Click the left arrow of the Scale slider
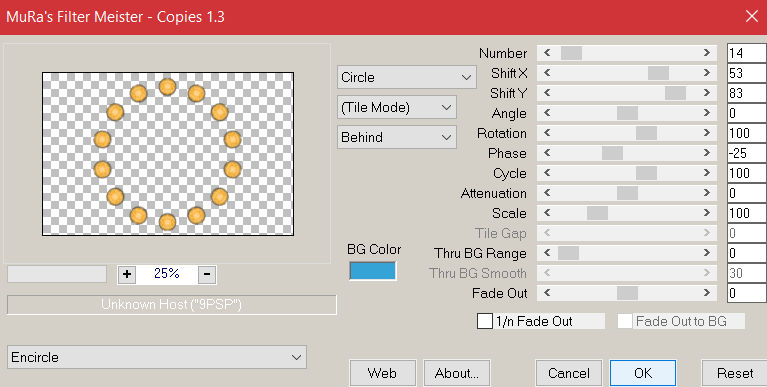 pyautogui.click(x=547, y=213)
